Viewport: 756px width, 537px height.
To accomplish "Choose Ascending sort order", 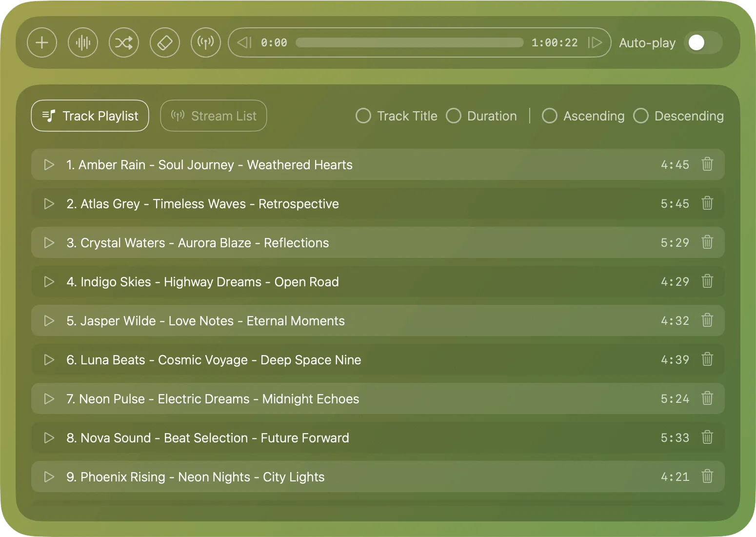I will click(x=550, y=116).
